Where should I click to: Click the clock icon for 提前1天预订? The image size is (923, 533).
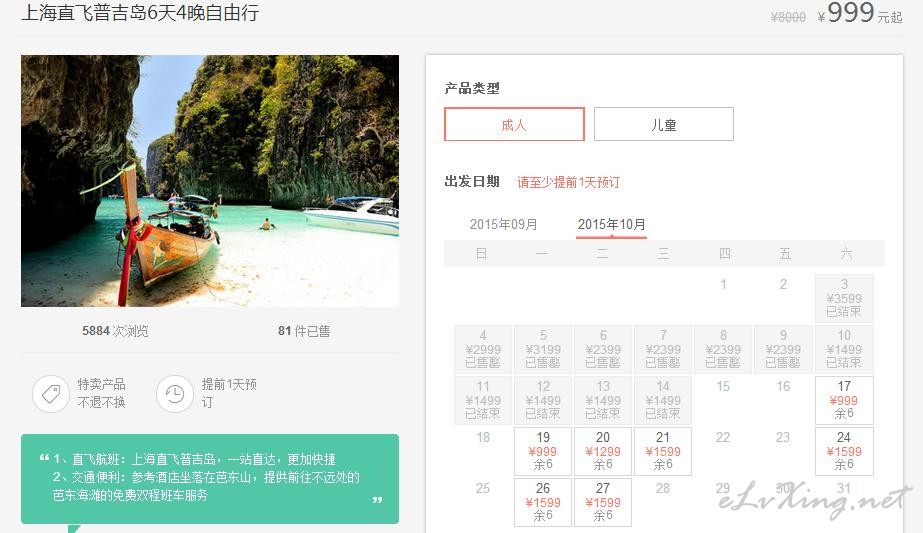(175, 394)
